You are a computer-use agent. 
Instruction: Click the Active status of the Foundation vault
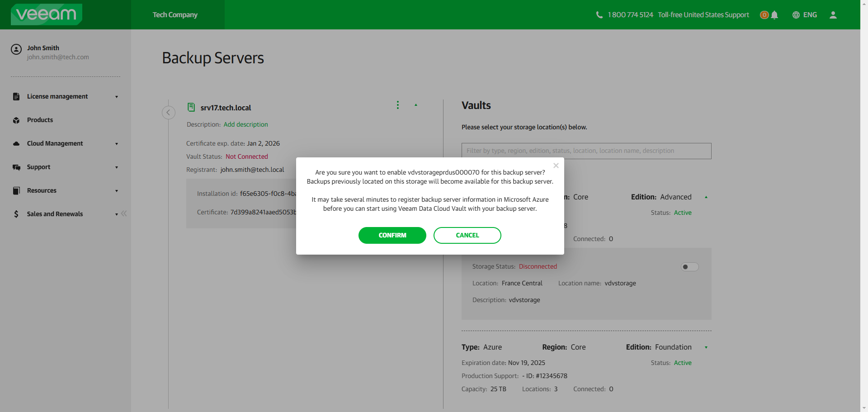[x=683, y=363]
